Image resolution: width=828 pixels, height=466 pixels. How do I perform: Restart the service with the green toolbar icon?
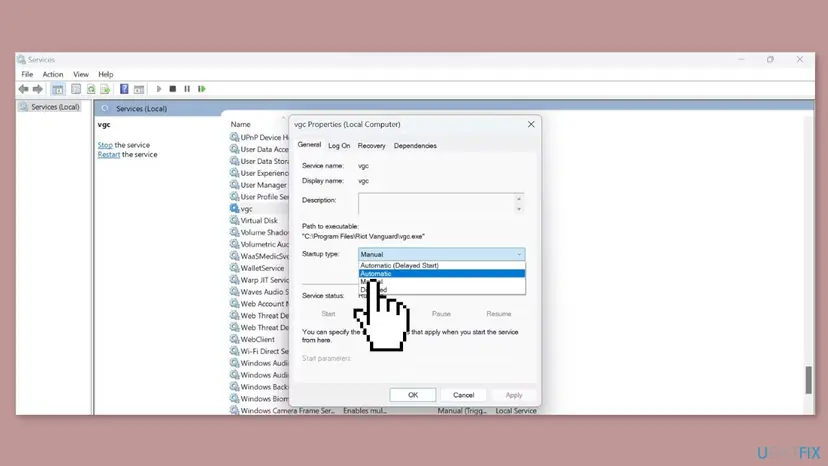(x=202, y=89)
